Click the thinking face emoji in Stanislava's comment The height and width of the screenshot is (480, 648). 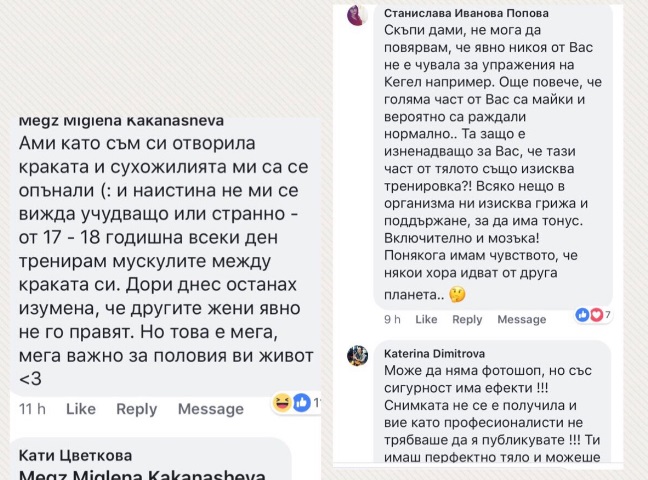[457, 295]
